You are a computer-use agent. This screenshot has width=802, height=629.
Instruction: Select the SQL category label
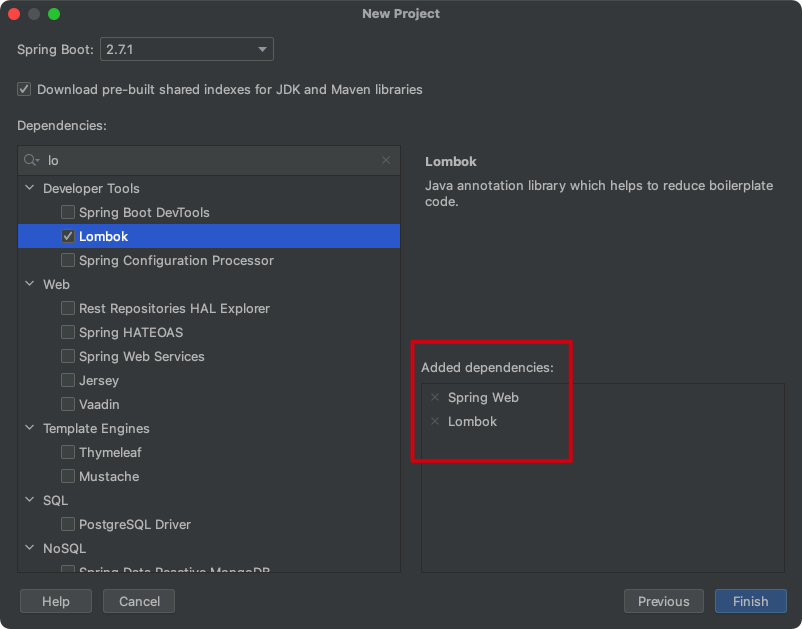pyautogui.click(x=55, y=501)
